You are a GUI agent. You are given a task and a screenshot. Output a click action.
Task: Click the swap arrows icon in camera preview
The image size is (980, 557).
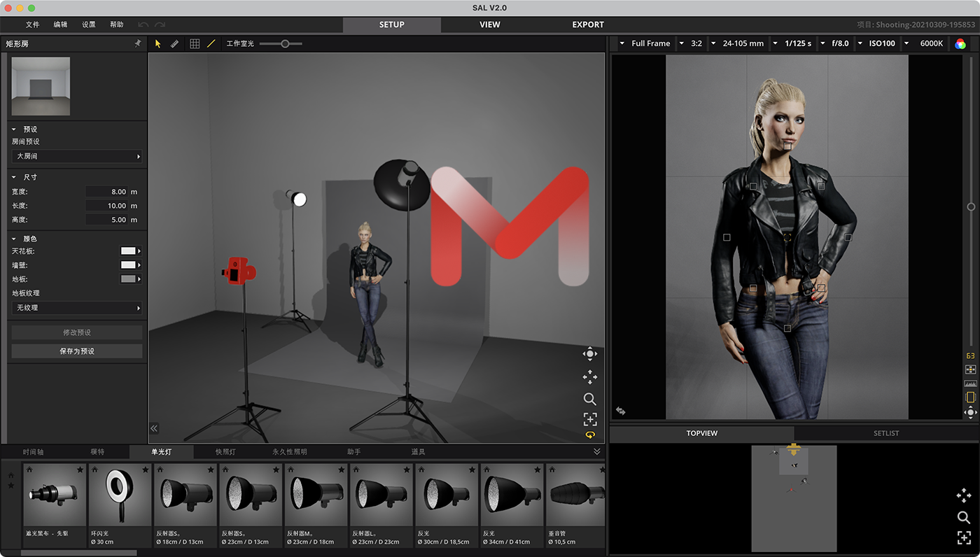[x=620, y=411]
